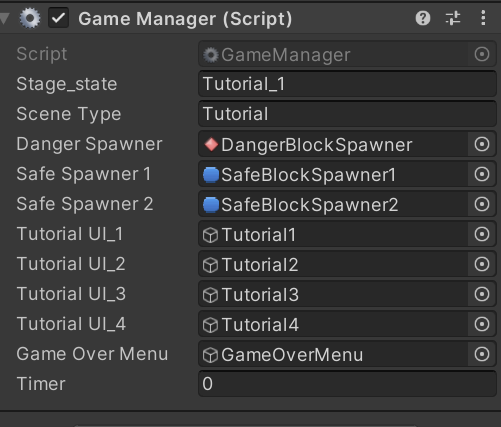Open the three-dot component context menu

(x=483, y=18)
